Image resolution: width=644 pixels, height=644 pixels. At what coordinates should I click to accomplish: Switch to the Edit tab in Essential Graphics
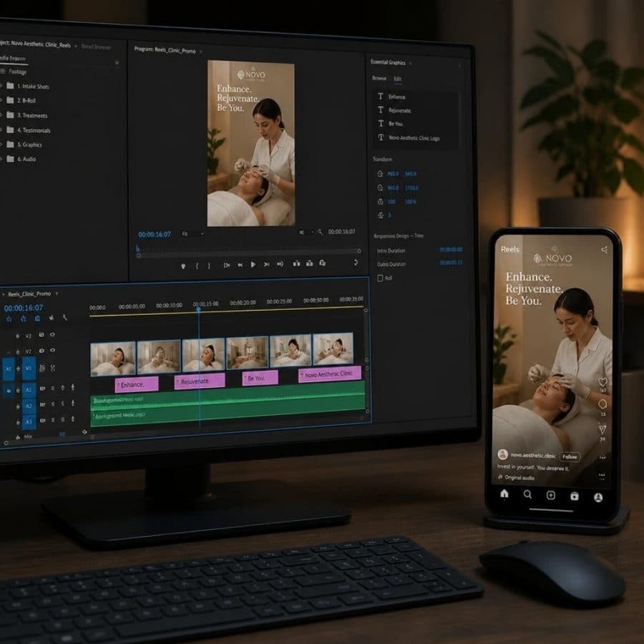tap(398, 79)
